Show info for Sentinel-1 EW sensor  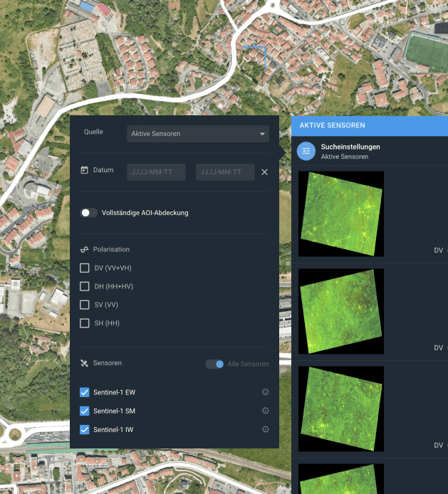coord(266,392)
